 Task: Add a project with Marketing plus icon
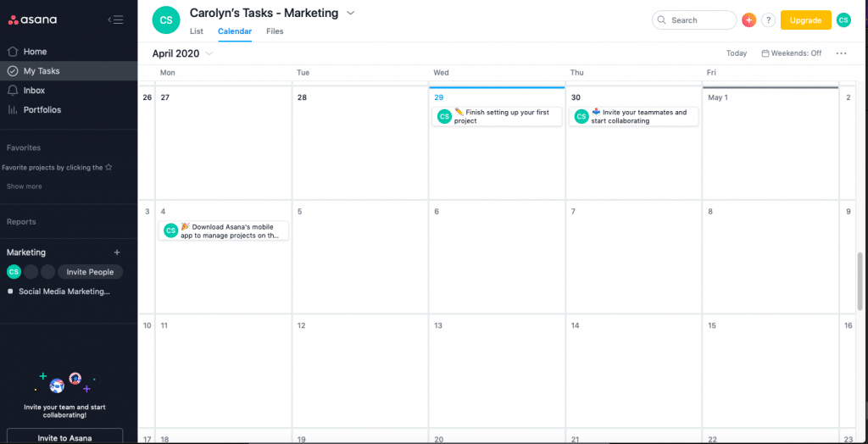pos(117,253)
